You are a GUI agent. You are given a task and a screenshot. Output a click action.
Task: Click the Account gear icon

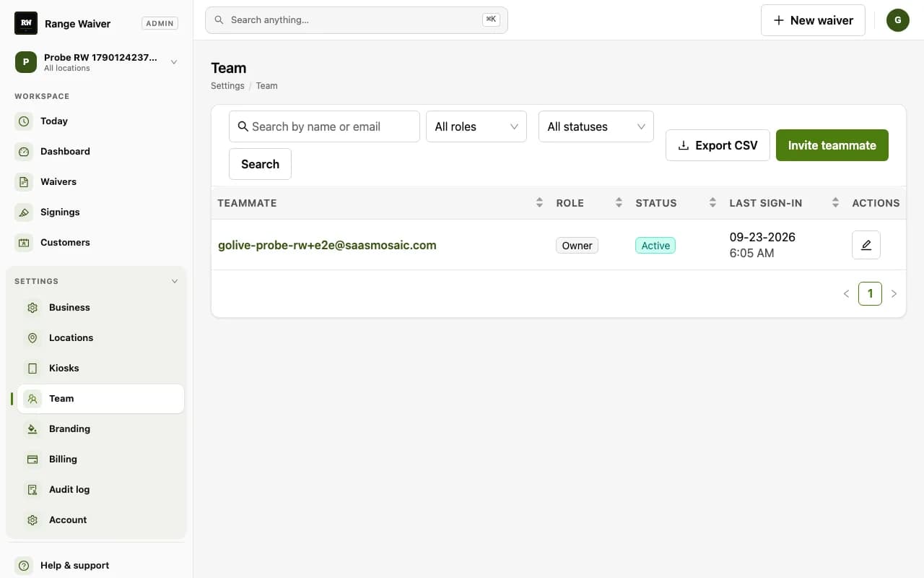(32, 520)
